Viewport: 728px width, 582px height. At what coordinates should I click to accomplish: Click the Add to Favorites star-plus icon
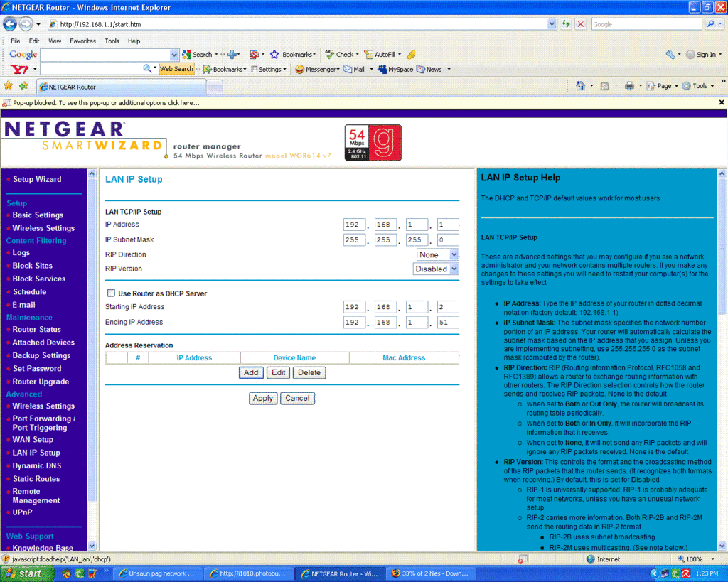(23, 86)
